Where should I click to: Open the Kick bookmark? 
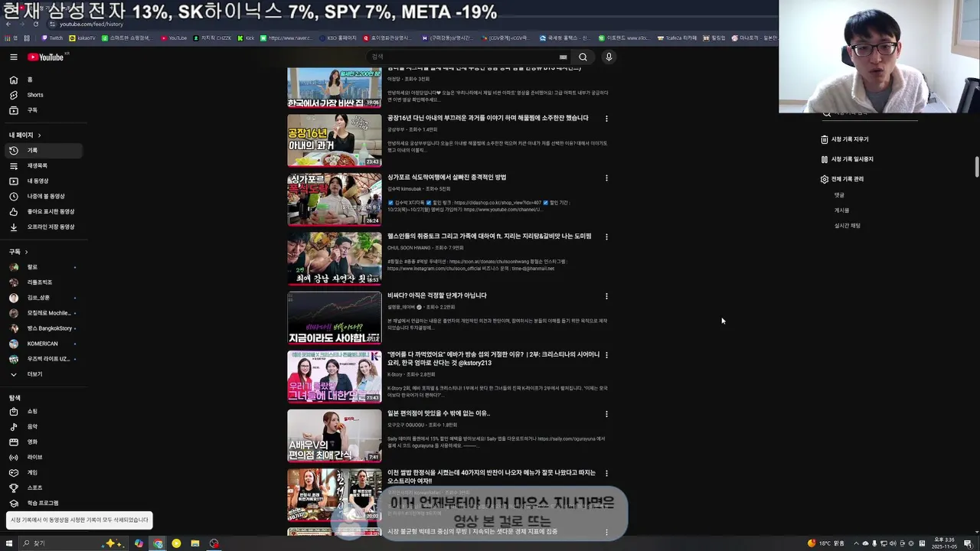point(246,37)
